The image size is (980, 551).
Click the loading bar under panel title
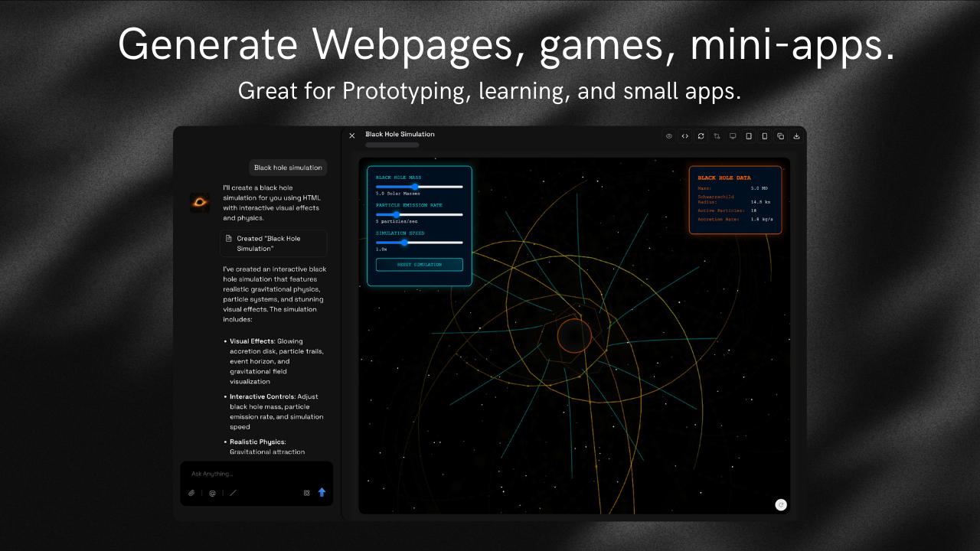[392, 145]
